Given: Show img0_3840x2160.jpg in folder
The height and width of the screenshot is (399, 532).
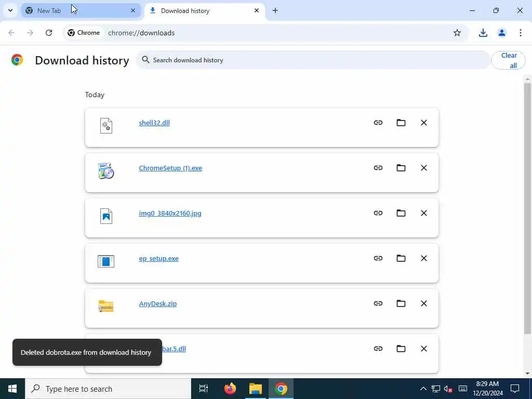Looking at the screenshot, I should 401,213.
